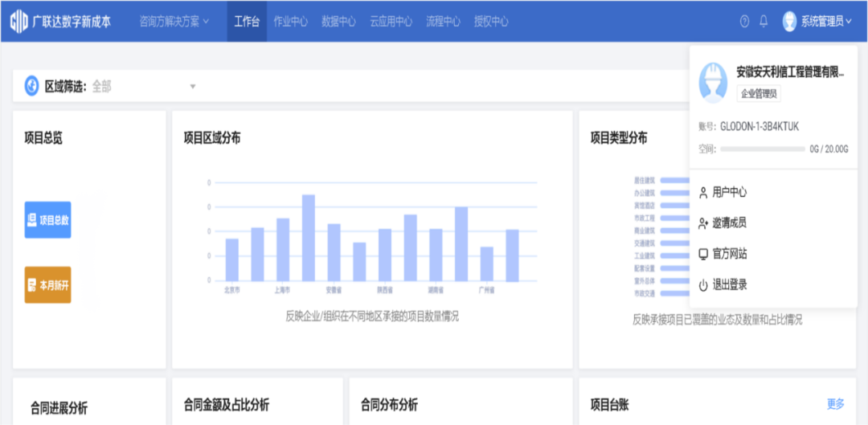Open the notification bell icon
The image size is (868, 425).
[x=764, y=22]
